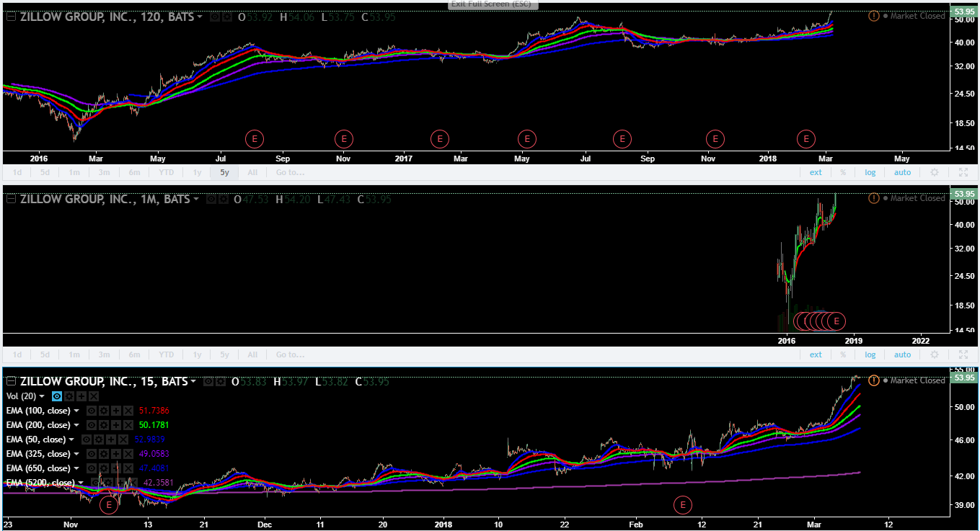Remove the EMA (50, close) indicator
980x531 pixels.
point(123,439)
